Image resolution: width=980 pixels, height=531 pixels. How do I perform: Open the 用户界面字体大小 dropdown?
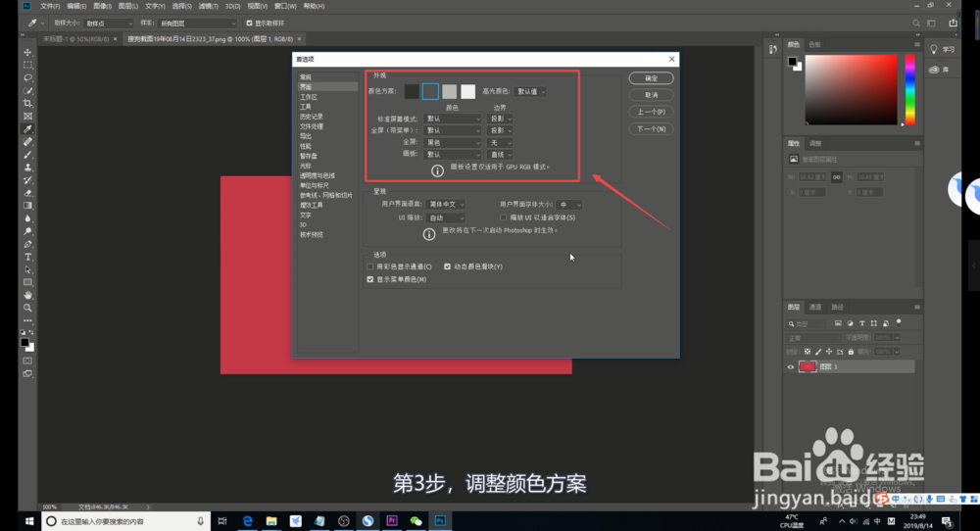[568, 205]
